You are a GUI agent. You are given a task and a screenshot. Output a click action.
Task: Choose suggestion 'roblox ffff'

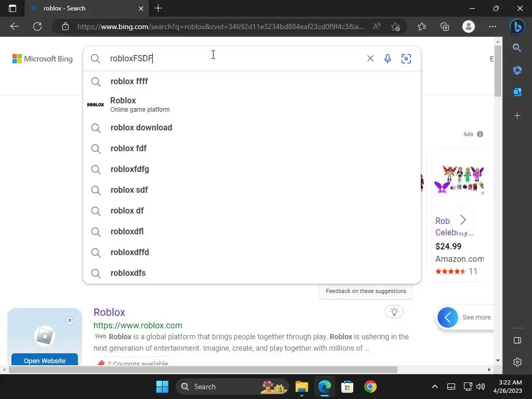coord(252,82)
